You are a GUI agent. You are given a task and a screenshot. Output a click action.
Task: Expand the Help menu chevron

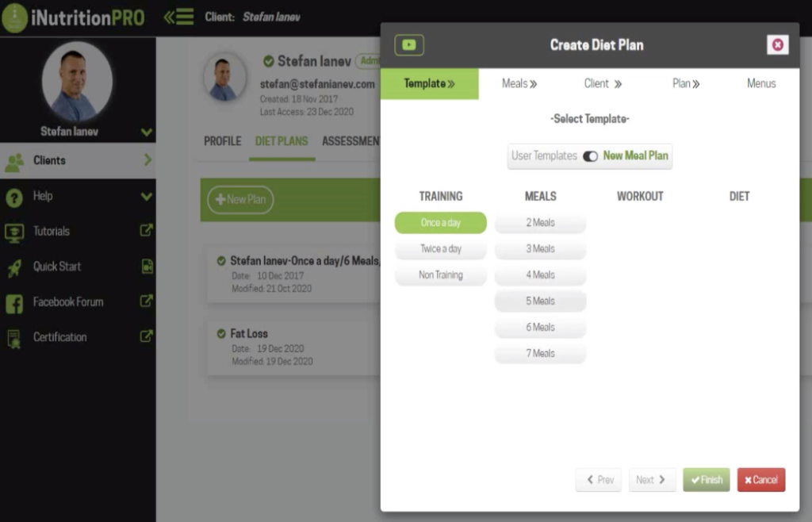(146, 197)
